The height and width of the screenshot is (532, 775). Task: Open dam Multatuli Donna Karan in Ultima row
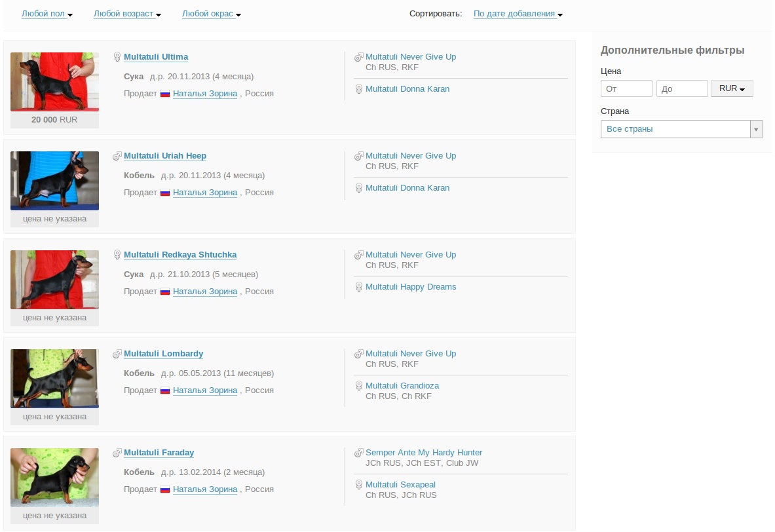click(x=407, y=89)
